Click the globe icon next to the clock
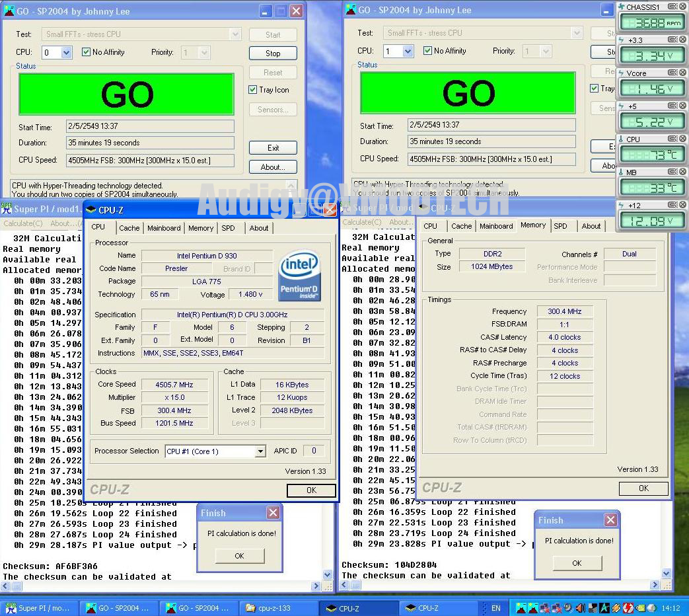Screen dimensions: 689x616 click(x=651, y=608)
